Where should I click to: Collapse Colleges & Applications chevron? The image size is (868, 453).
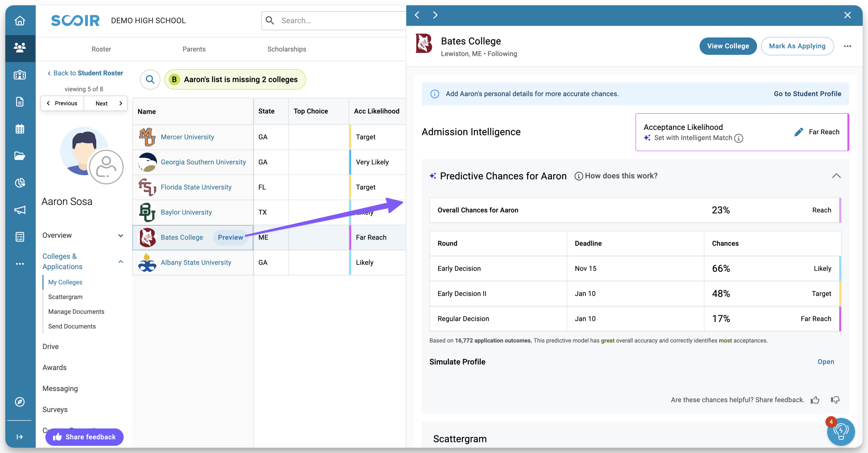121,262
